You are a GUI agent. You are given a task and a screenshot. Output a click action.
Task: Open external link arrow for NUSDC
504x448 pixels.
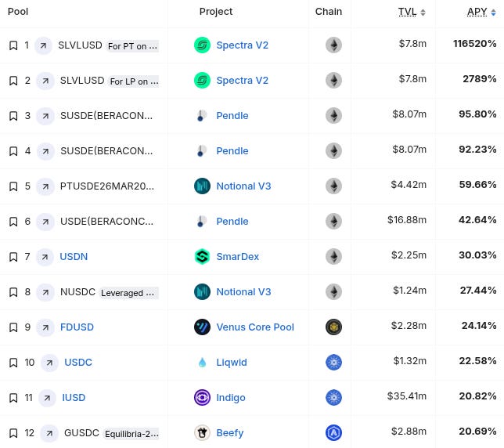pos(45,292)
